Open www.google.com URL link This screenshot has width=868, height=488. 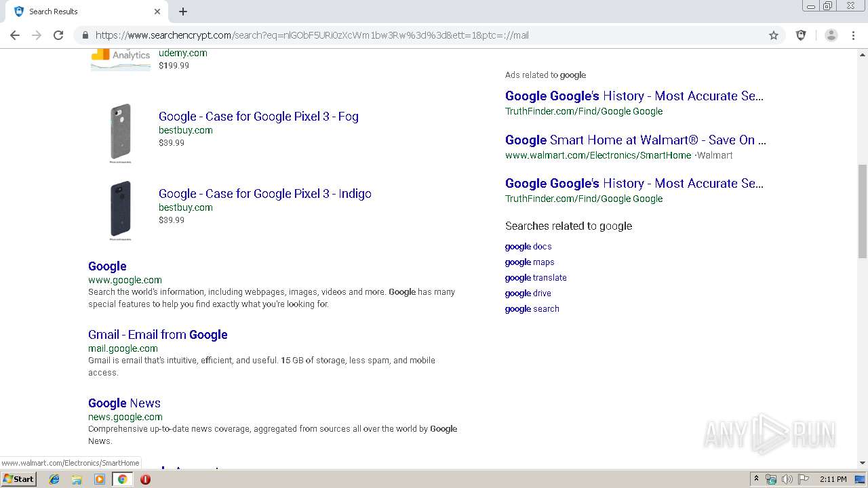125,280
